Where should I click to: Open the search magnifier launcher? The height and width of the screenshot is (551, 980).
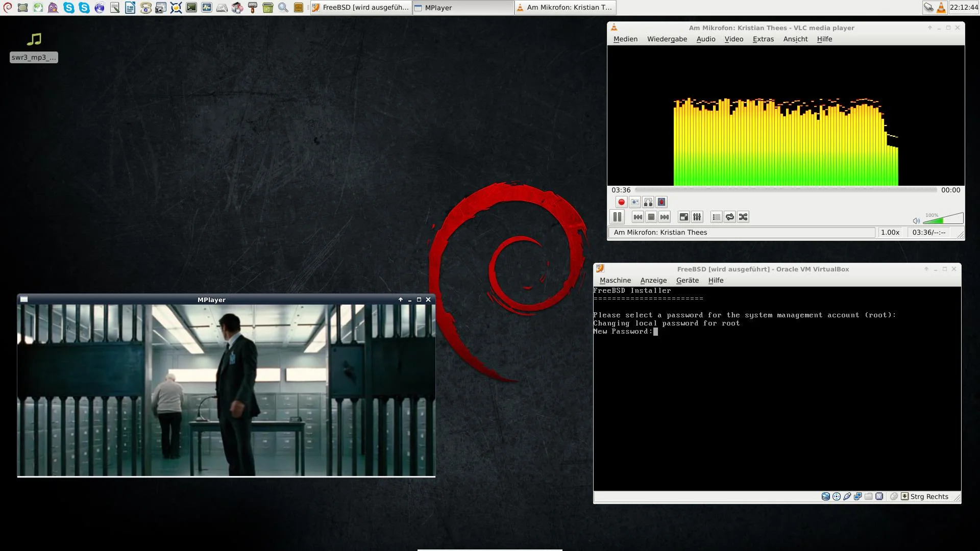(283, 8)
